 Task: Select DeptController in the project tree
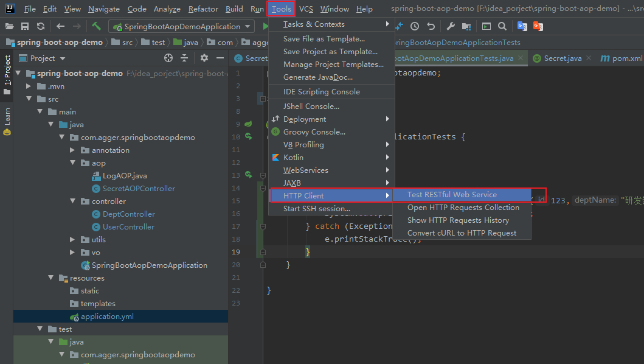click(x=128, y=214)
